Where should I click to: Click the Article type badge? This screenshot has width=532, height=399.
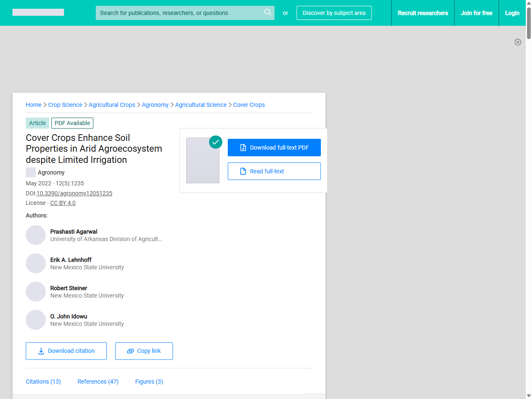coord(37,123)
